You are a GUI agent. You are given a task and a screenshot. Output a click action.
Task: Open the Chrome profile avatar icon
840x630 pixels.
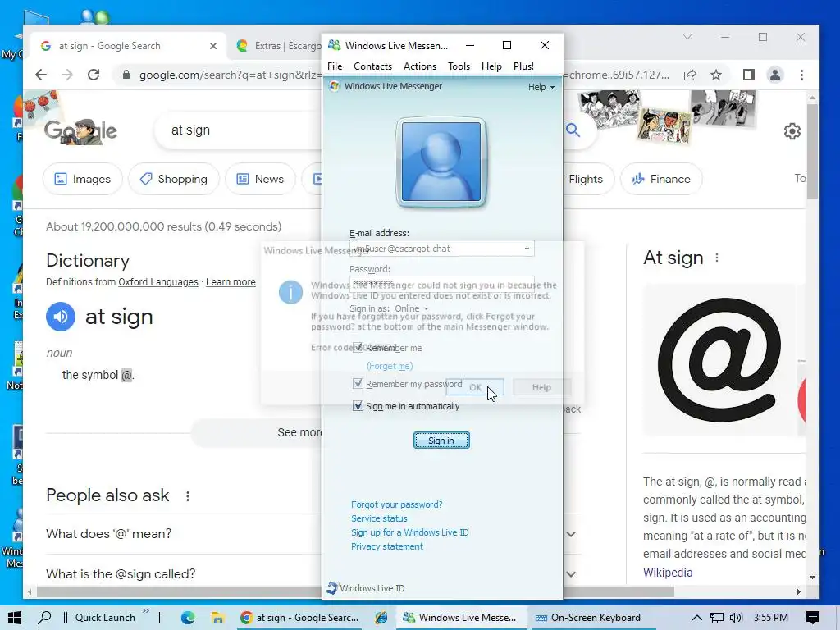click(x=775, y=75)
